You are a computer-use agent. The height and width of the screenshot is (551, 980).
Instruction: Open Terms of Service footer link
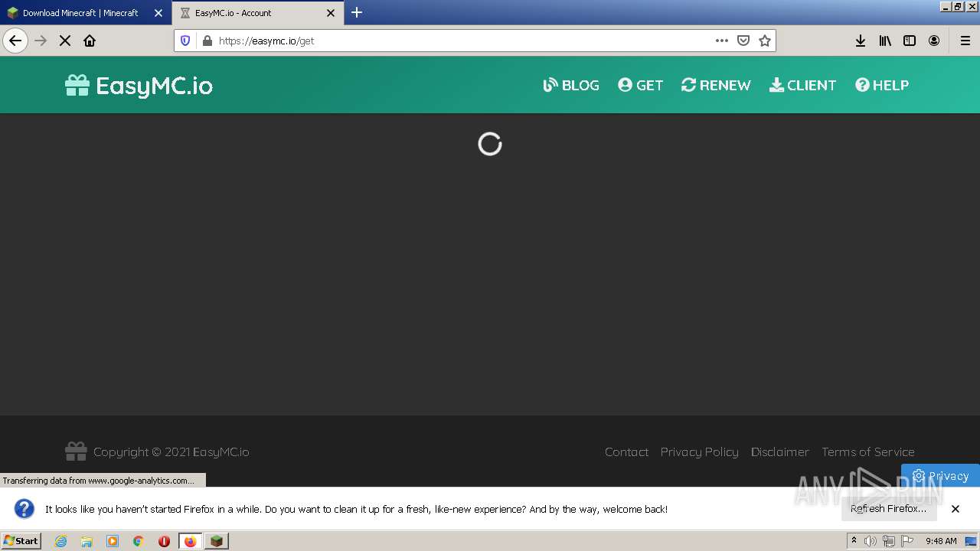[x=868, y=452]
